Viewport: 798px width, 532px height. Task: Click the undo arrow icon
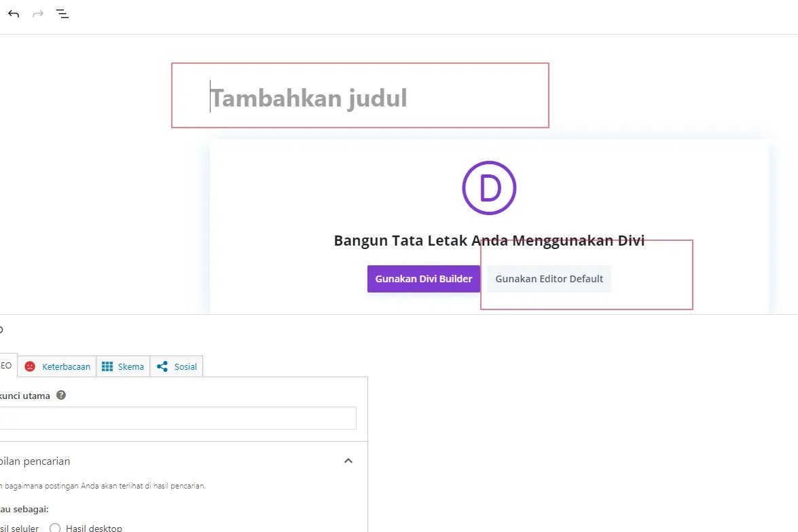pyautogui.click(x=14, y=14)
